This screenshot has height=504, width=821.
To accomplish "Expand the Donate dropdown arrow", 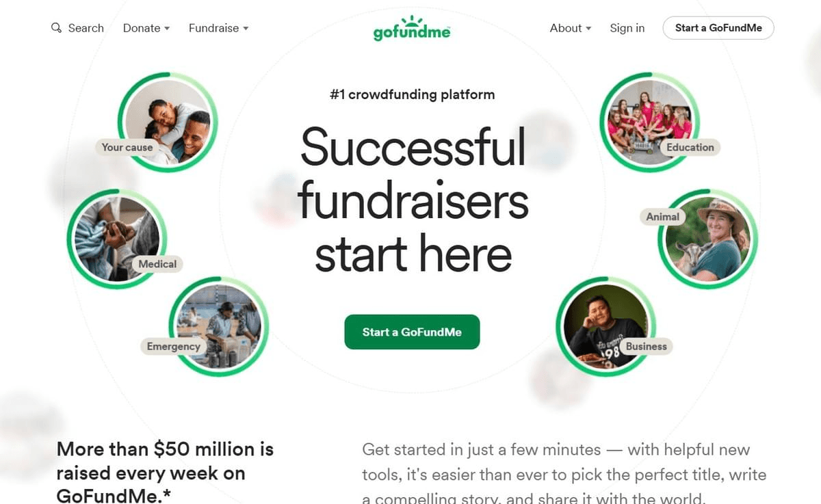I will tap(167, 29).
